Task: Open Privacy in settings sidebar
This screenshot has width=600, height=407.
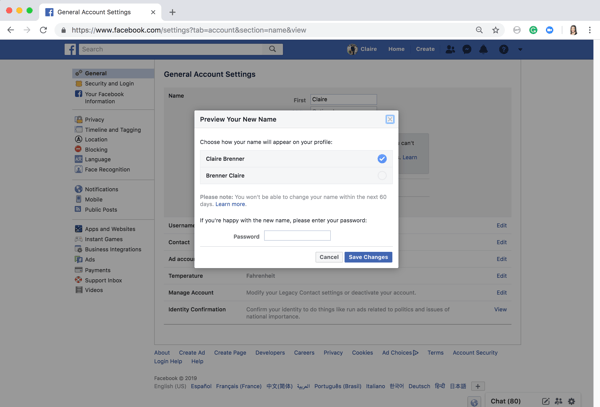Action: coord(94,119)
